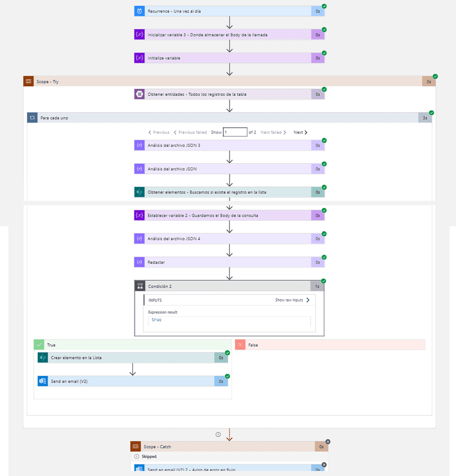Expand the Initialize variable step

click(229, 58)
